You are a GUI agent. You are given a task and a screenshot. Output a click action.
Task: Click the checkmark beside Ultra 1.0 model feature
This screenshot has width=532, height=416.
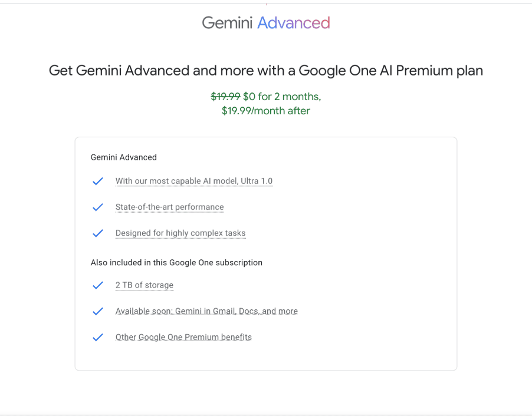pos(97,181)
